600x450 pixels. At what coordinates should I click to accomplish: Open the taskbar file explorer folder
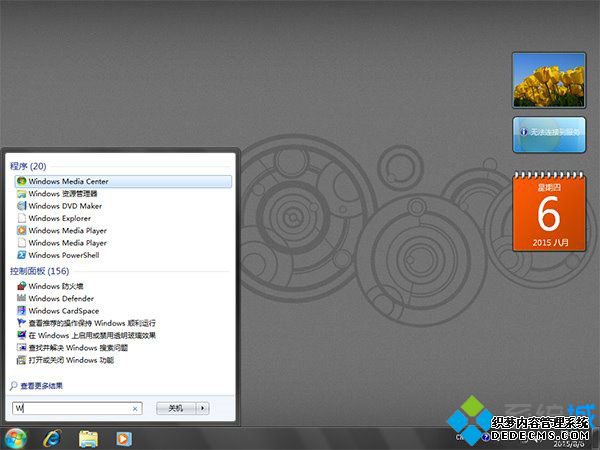[x=88, y=439]
